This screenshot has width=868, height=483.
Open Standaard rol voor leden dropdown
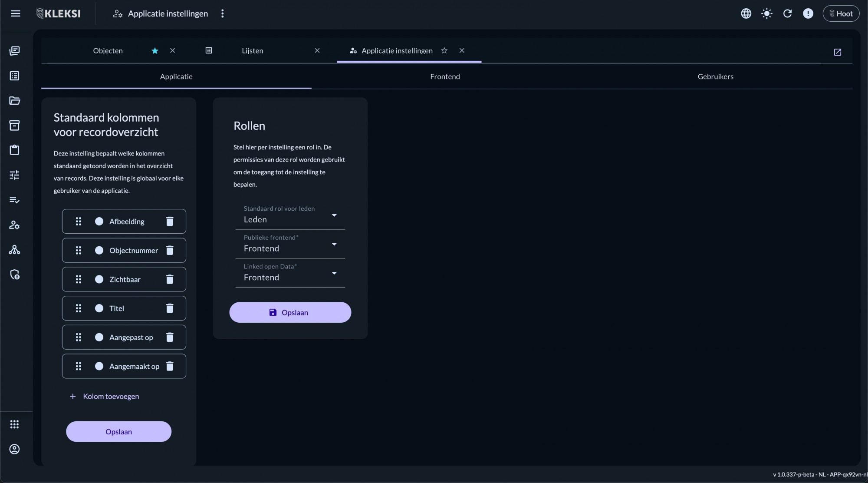(290, 215)
